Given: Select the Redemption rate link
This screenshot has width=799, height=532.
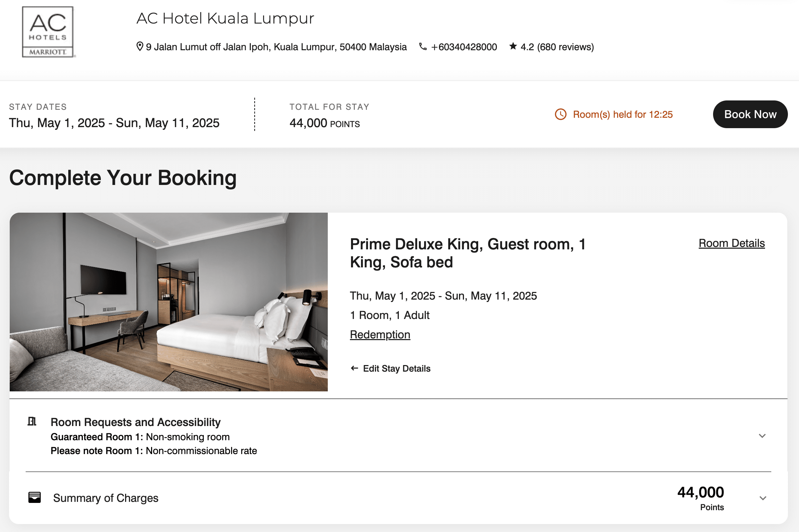Looking at the screenshot, I should [380, 334].
